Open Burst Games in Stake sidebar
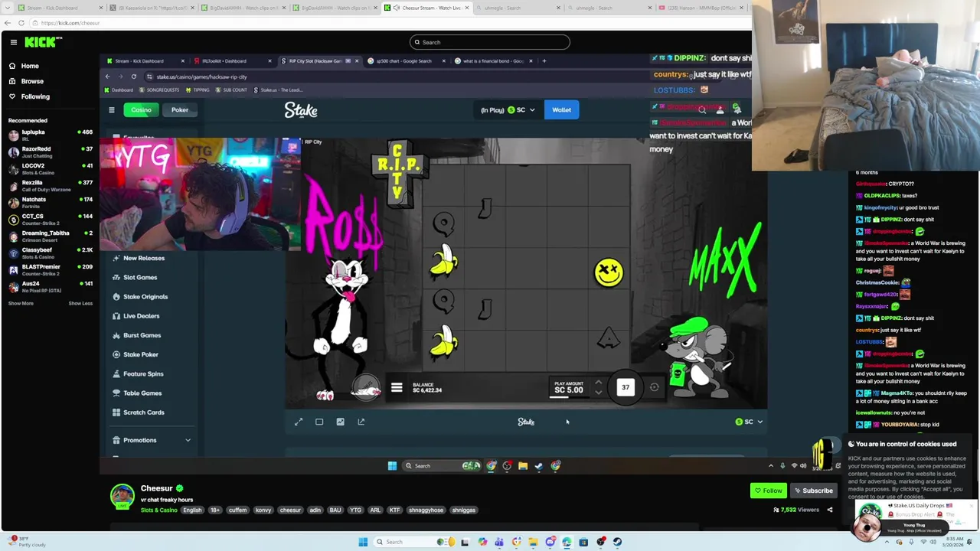The width and height of the screenshot is (980, 551). click(142, 335)
